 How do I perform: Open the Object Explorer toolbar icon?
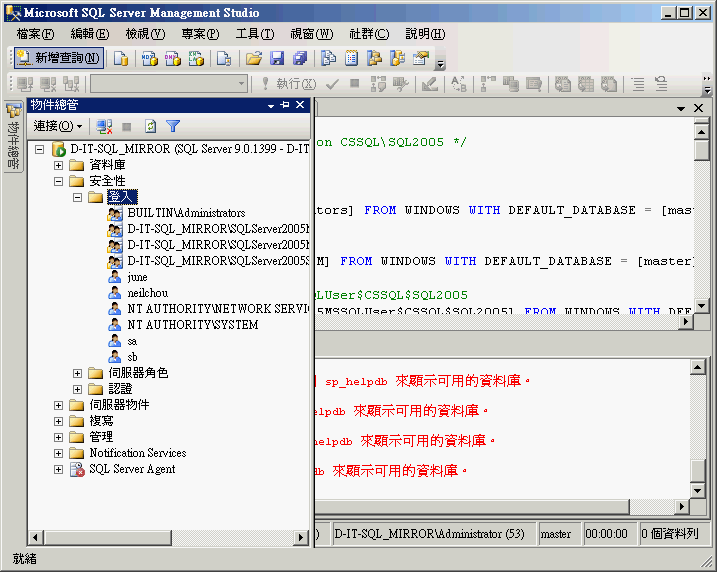click(375, 58)
